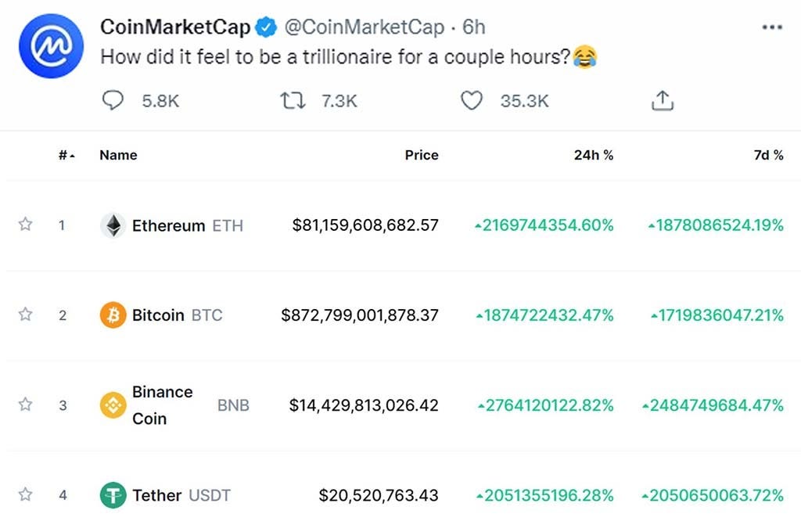801x532 pixels.
Task: Open the Bitcoin BTC name link
Action: (x=177, y=315)
